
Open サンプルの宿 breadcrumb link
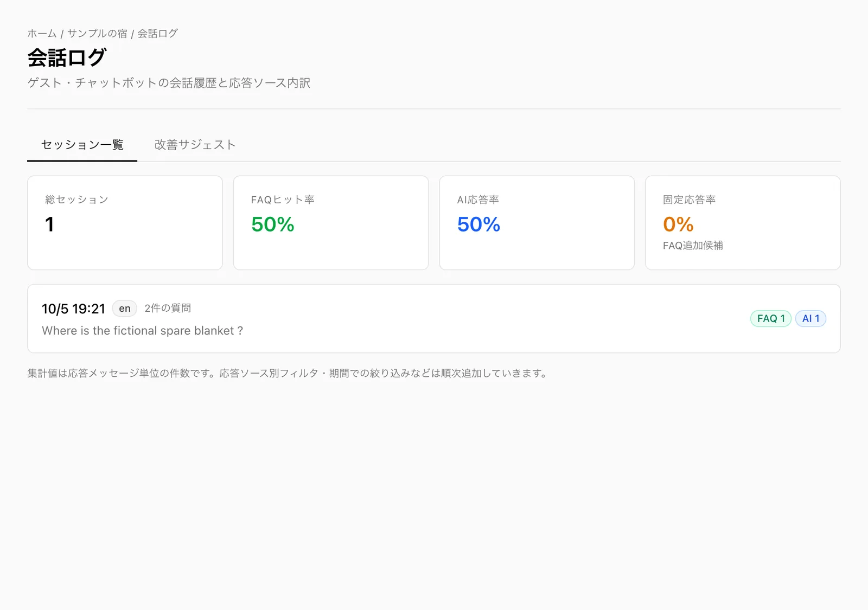click(97, 34)
